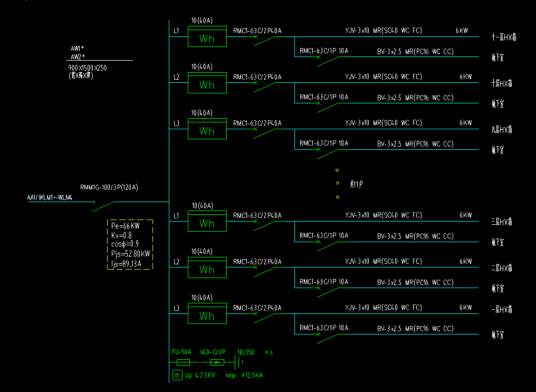
Task: Select the Wh meter on the 一层HX箱 circuit
Action: click(x=207, y=313)
